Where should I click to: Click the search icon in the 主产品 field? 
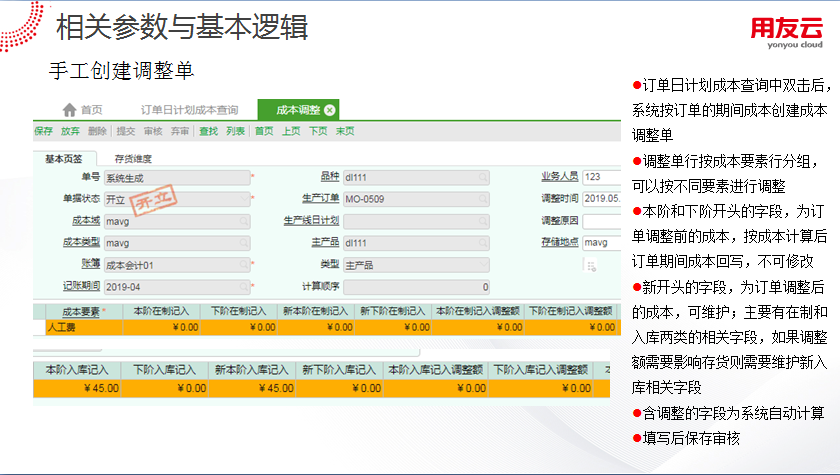pos(483,243)
